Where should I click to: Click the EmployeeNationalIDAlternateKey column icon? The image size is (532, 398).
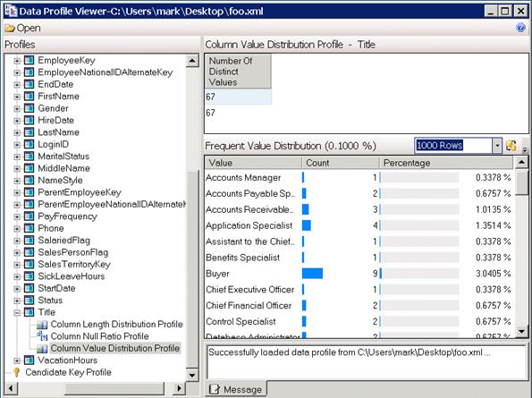click(x=30, y=72)
